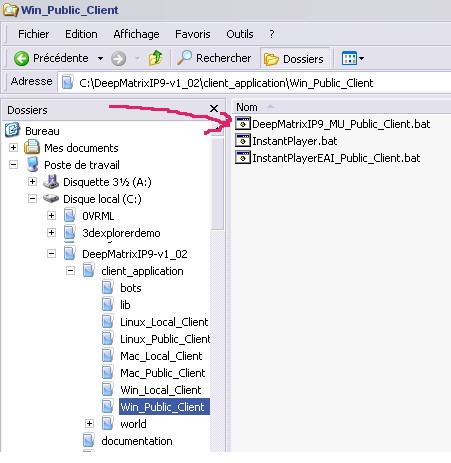
Task: Open Rechercher search tool
Action: click(x=214, y=58)
